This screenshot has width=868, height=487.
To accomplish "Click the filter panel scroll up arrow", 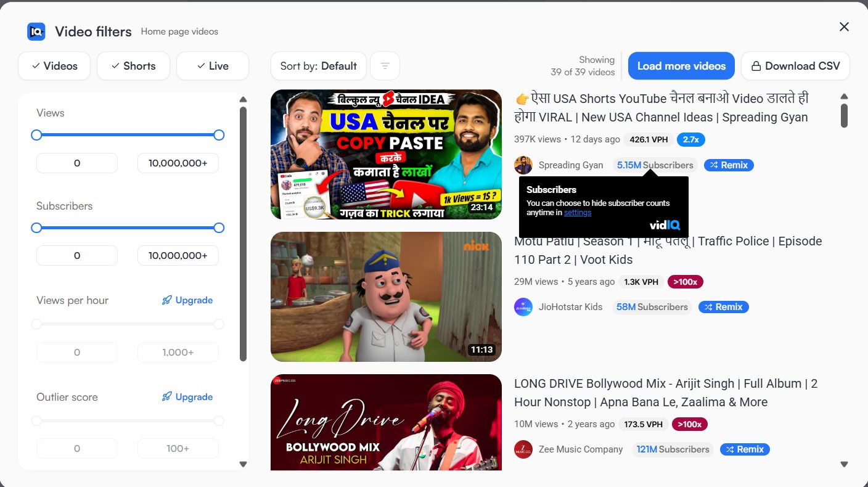I will pyautogui.click(x=243, y=99).
